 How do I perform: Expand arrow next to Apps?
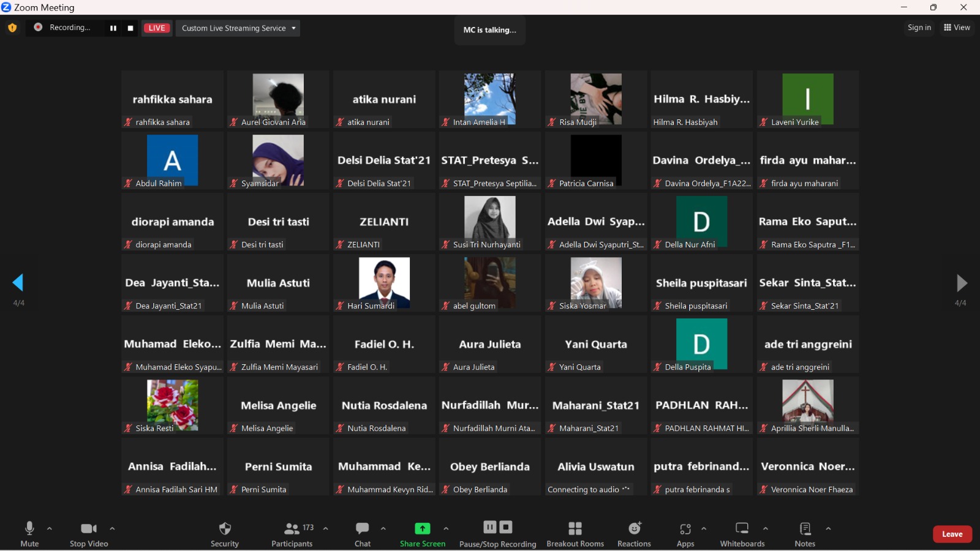704,528
